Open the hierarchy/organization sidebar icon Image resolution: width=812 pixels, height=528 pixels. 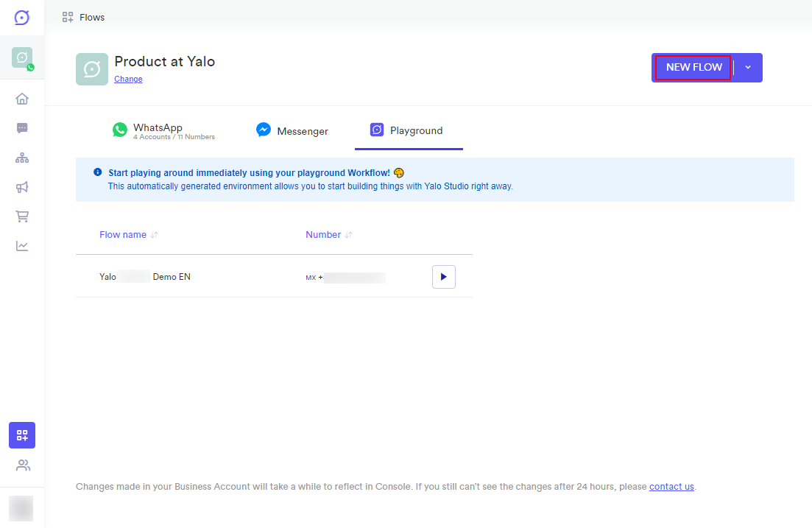(22, 158)
